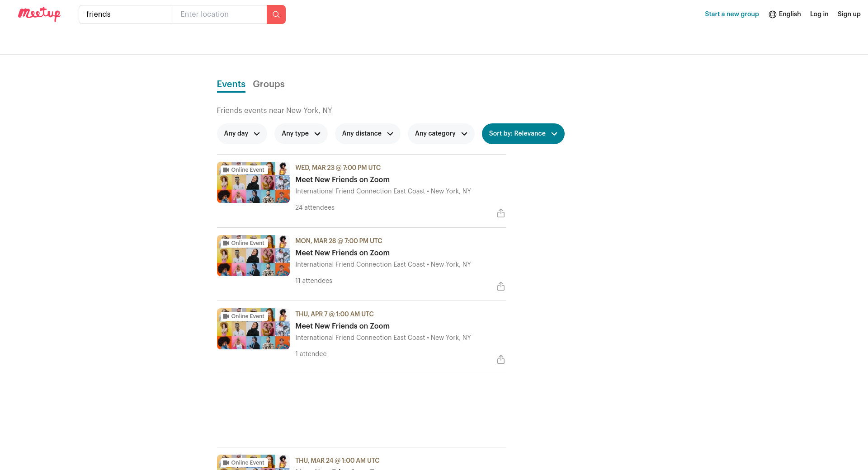Image resolution: width=868 pixels, height=470 pixels.
Task: Expand the Any type filter
Action: tap(301, 134)
